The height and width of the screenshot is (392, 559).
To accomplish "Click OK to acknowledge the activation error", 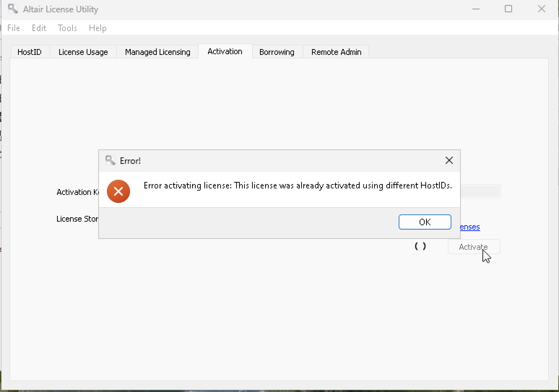I will click(425, 222).
